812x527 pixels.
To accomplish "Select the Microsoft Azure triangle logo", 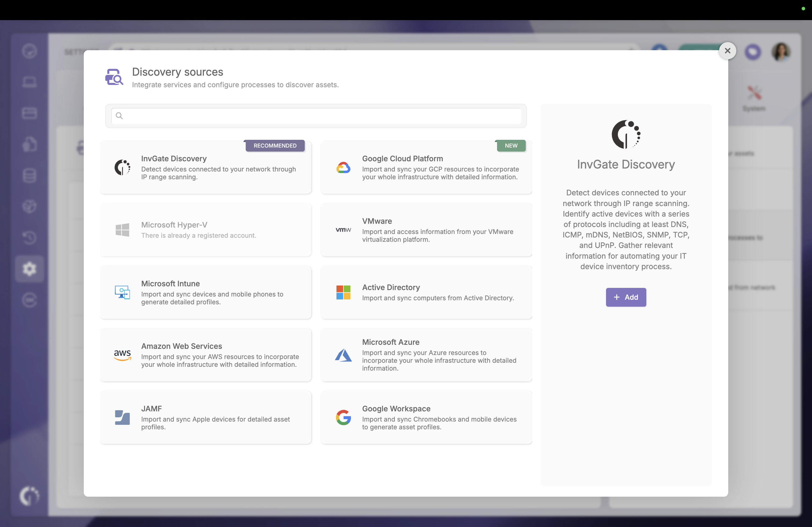I will click(x=343, y=355).
